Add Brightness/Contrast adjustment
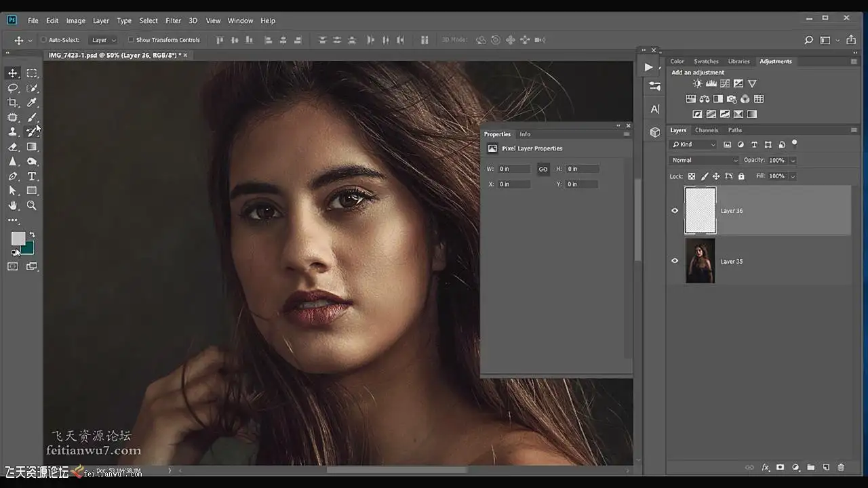Viewport: 868px width, 488px height. pyautogui.click(x=698, y=83)
